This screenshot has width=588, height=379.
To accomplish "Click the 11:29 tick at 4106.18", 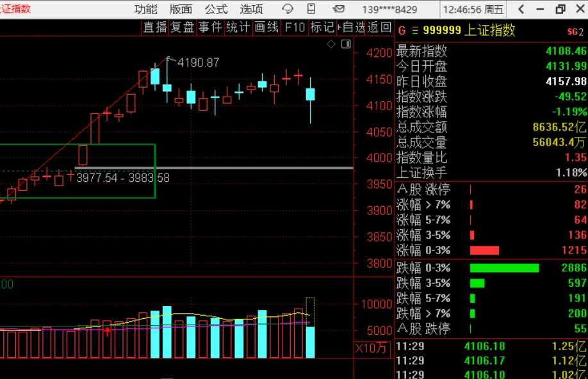I will pos(491,346).
